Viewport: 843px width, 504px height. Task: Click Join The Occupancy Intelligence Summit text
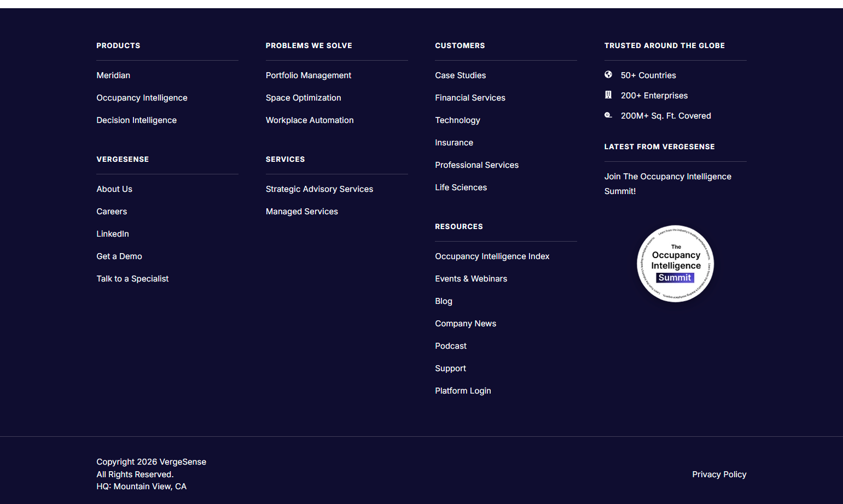667,184
